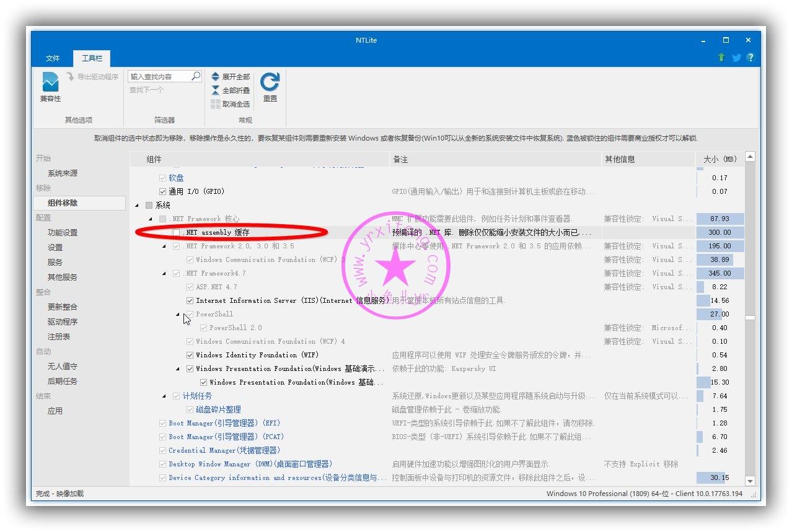Click the magnifier search icon
Screen dimensions: 792x532
coord(196,76)
